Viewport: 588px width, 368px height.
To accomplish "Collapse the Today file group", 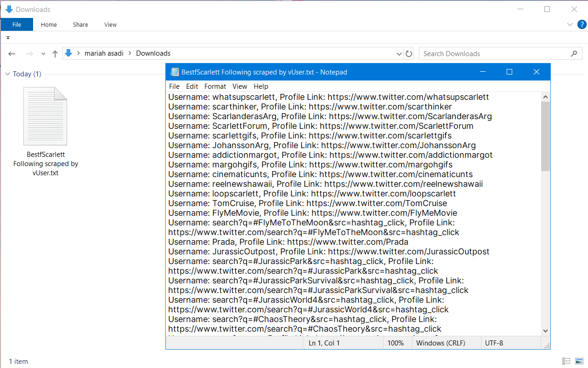I will (7, 74).
